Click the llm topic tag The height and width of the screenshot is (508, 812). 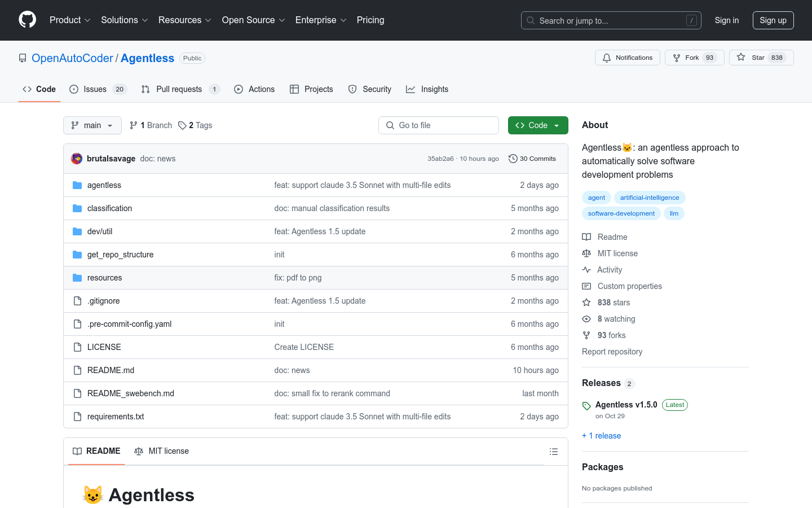674,213
